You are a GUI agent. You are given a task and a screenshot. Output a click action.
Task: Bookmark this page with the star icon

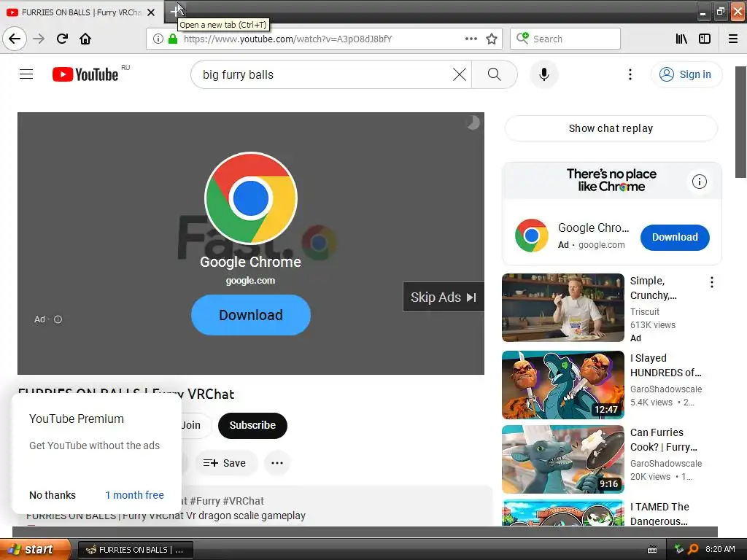492,39
